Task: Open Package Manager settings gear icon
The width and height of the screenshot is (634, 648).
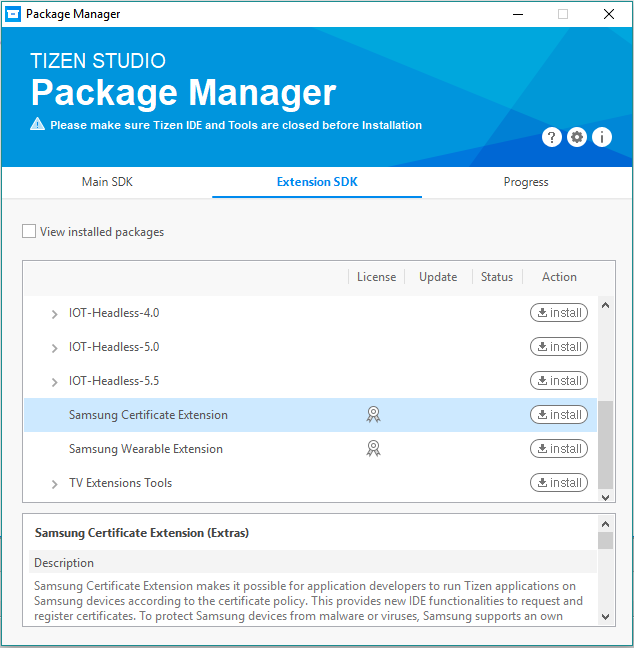Action: pos(577,137)
